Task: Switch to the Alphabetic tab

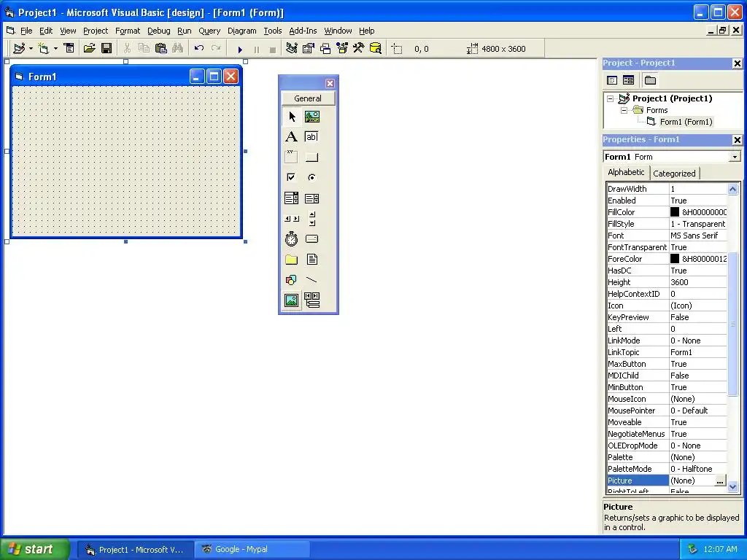Action: point(626,172)
